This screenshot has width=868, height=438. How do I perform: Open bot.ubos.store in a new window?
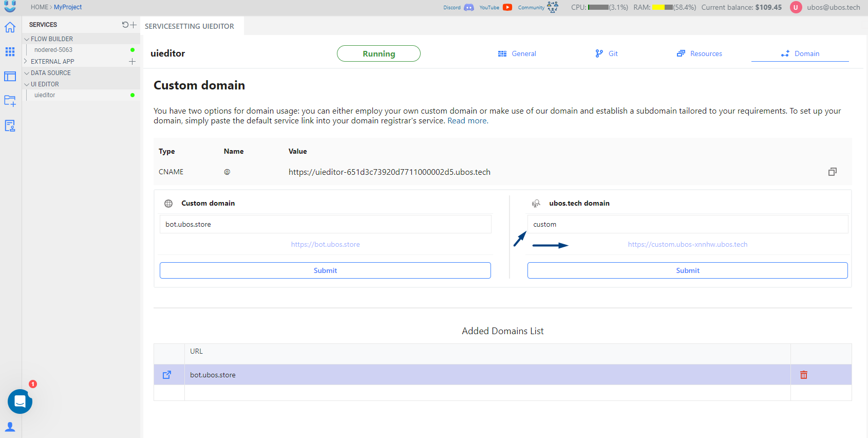167,375
